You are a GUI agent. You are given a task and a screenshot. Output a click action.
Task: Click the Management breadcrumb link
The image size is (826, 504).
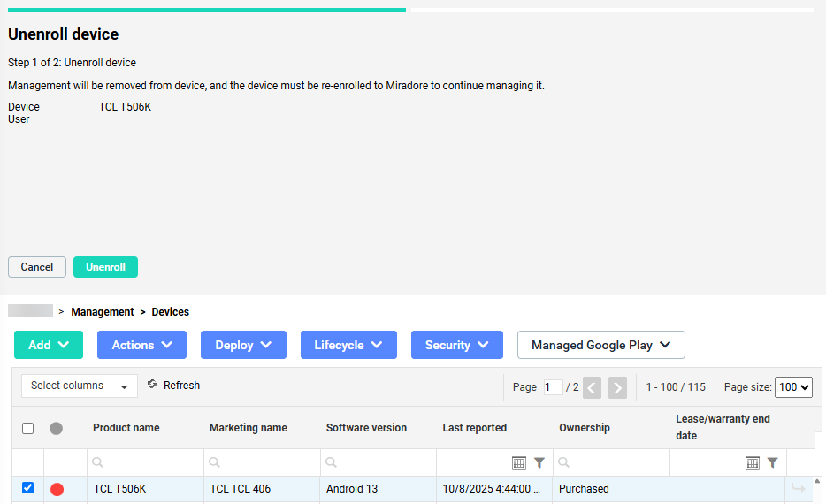(x=103, y=312)
